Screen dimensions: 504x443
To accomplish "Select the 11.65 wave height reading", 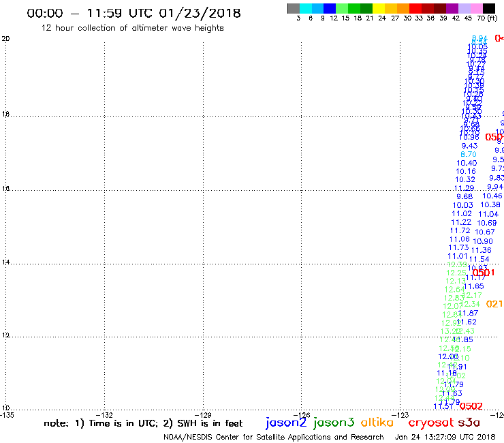I will point(474,286).
